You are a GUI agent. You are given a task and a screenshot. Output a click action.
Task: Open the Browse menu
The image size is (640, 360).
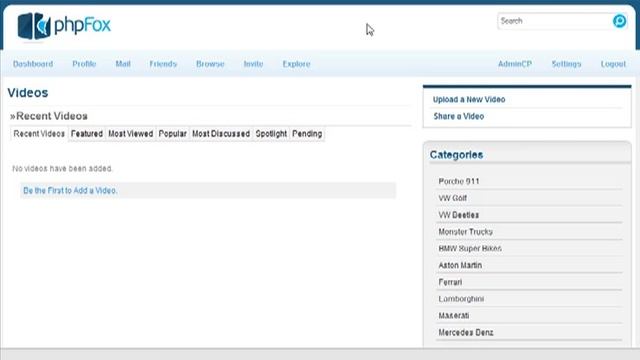(x=210, y=64)
